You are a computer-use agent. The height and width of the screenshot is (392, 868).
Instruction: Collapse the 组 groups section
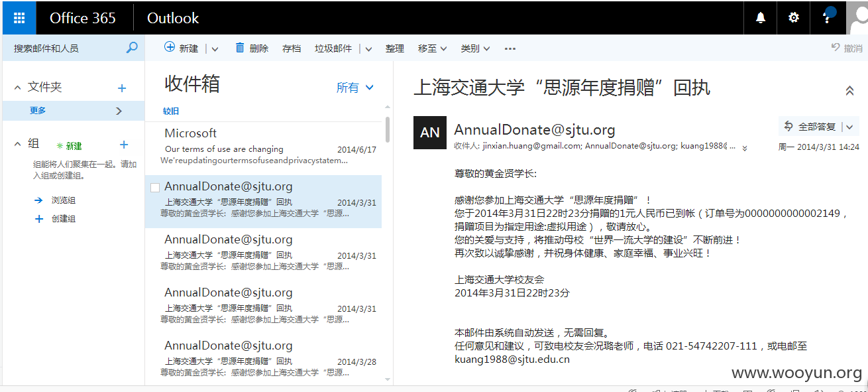point(18,144)
